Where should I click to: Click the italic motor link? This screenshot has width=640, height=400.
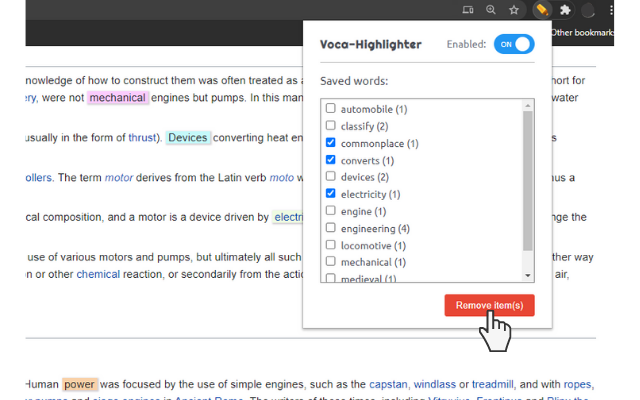[x=119, y=178]
